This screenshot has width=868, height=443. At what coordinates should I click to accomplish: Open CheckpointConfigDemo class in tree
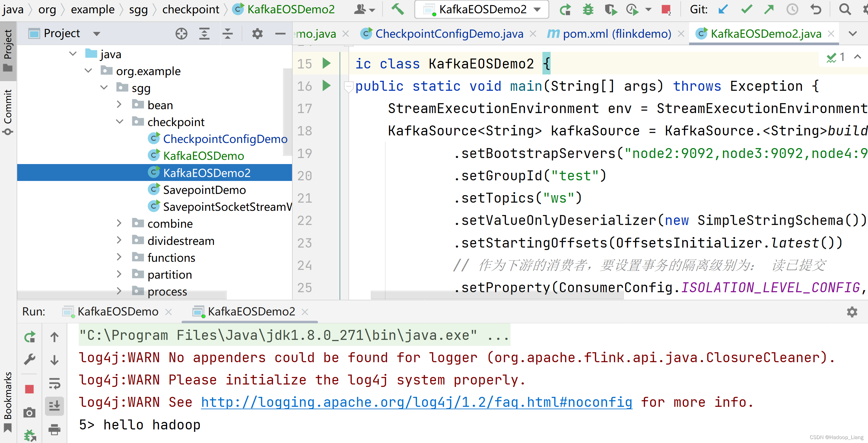coord(218,139)
